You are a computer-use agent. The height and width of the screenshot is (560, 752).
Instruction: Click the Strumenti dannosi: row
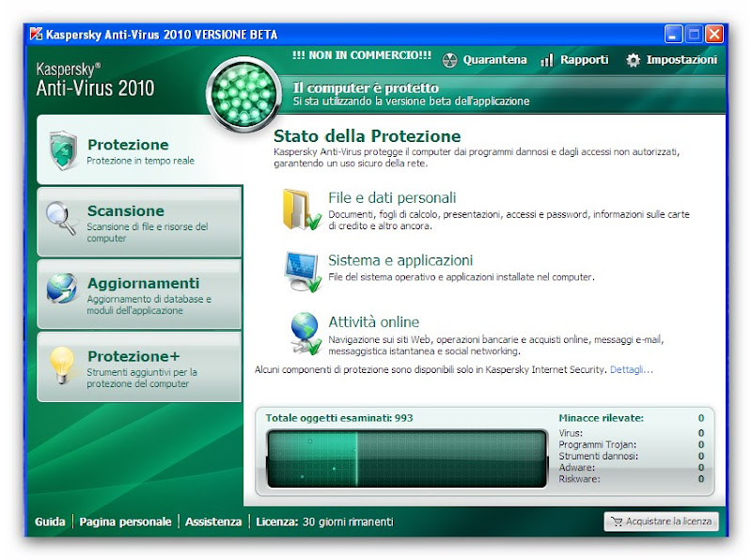[x=631, y=456]
